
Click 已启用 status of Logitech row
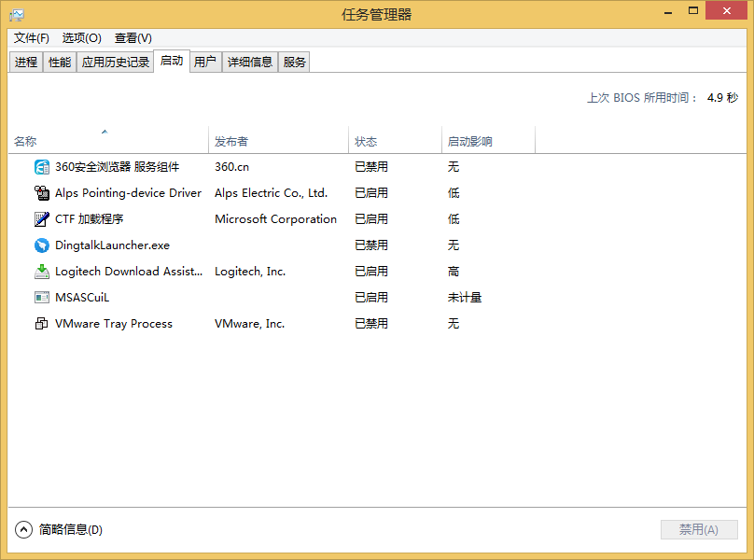click(371, 272)
